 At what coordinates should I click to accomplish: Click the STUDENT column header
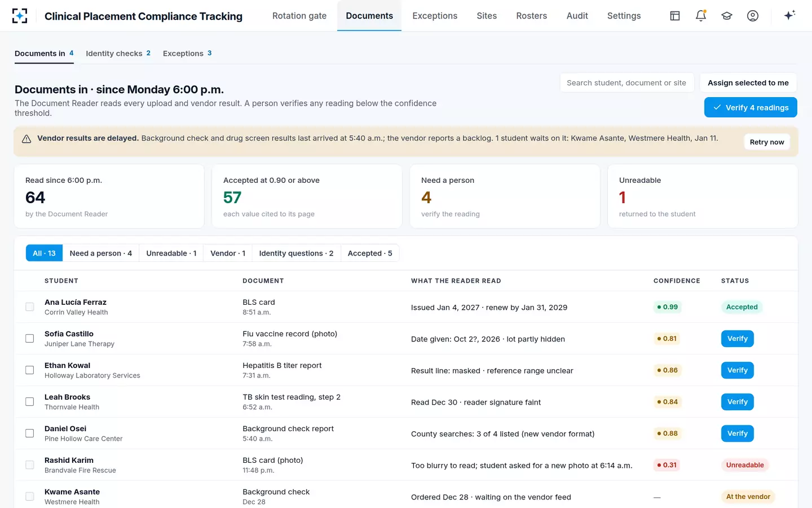coord(61,281)
